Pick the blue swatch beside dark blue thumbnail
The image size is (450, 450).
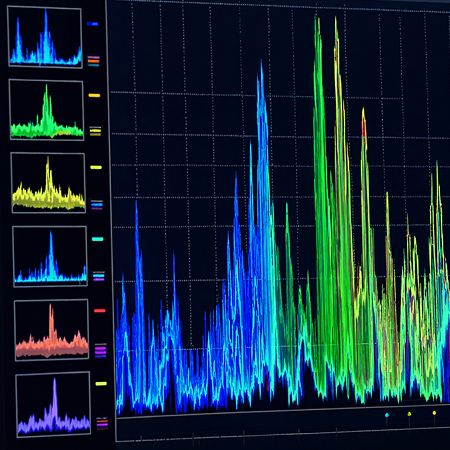[x=92, y=24]
